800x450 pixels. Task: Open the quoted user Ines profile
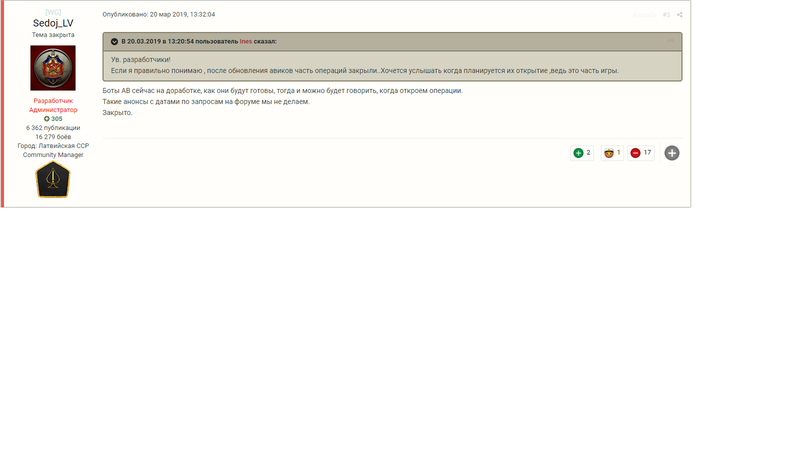pos(245,42)
